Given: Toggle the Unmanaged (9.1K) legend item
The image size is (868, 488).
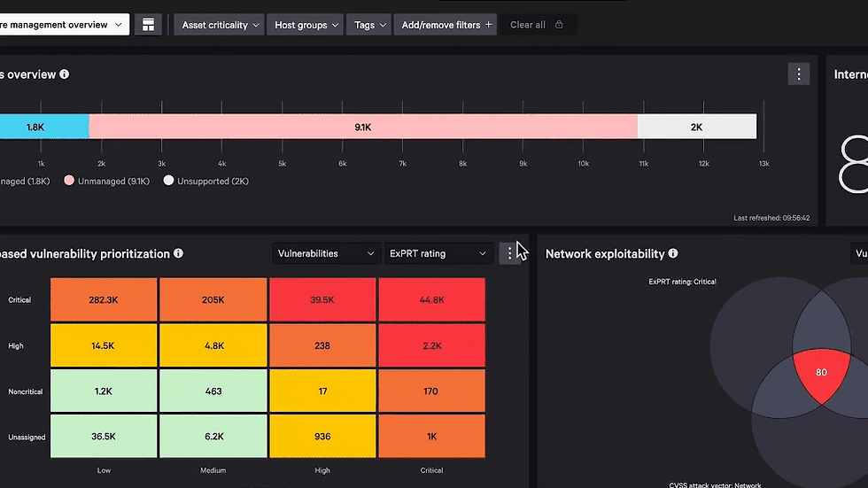Looking at the screenshot, I should 107,181.
